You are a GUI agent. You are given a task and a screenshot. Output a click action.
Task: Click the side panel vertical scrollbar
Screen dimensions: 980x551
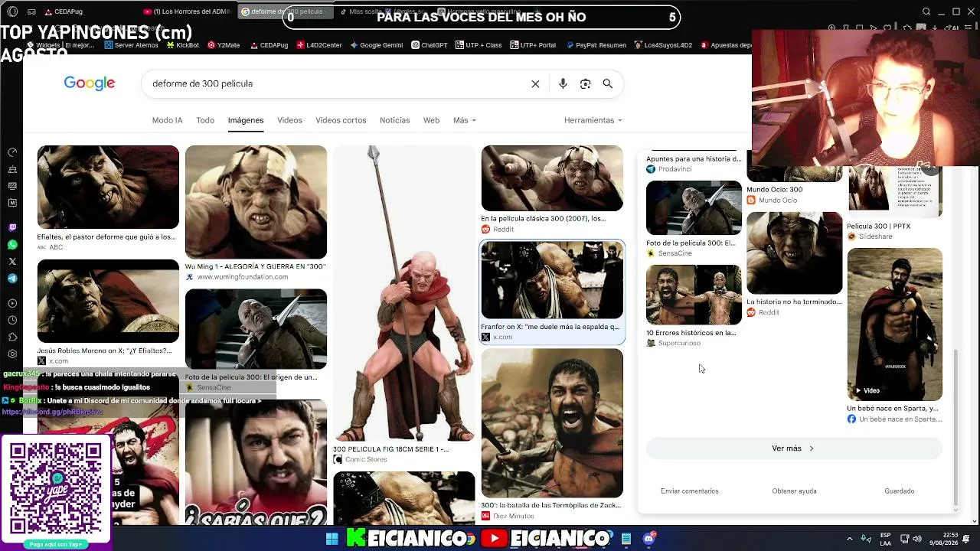point(955,427)
